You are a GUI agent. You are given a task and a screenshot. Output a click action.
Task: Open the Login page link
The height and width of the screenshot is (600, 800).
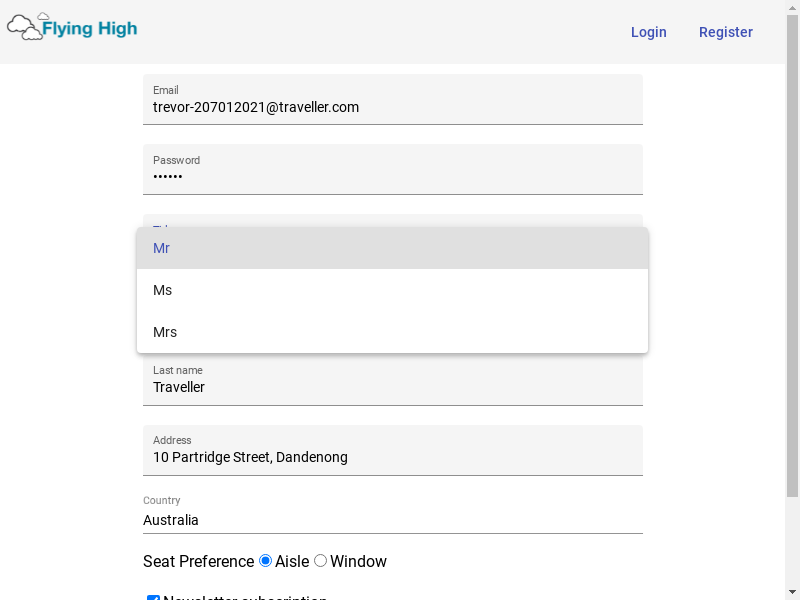pos(648,32)
